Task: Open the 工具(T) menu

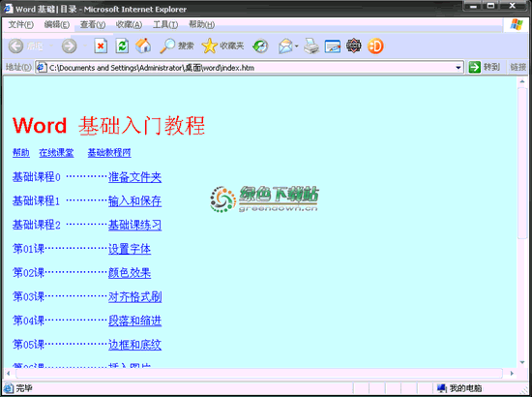Action: coord(165,24)
